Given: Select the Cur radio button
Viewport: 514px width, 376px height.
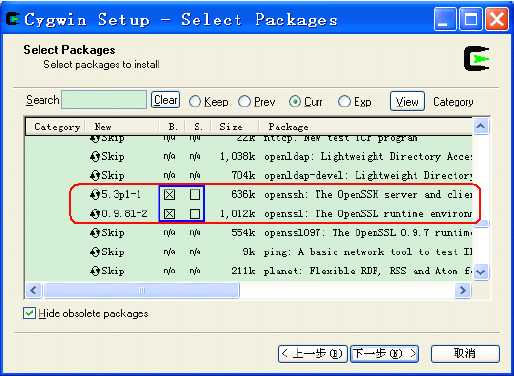Looking at the screenshot, I should tap(295, 101).
